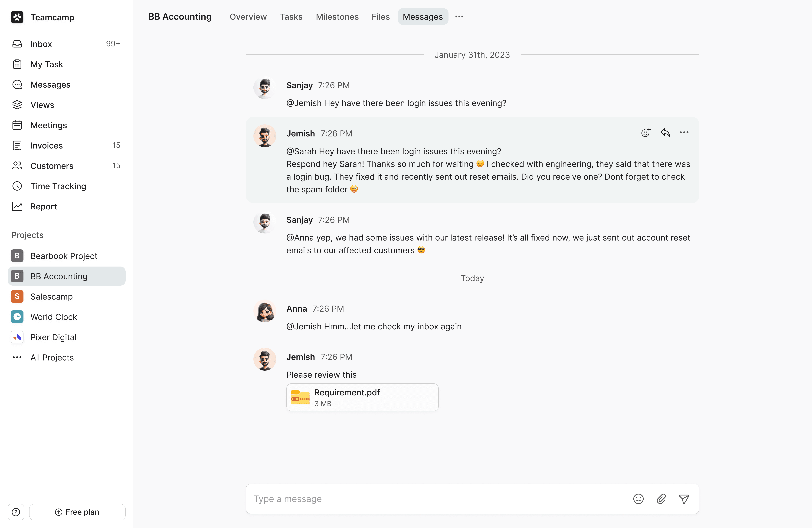Open more options on Jemish's highlighted message
This screenshot has height=528, width=812.
click(x=684, y=132)
